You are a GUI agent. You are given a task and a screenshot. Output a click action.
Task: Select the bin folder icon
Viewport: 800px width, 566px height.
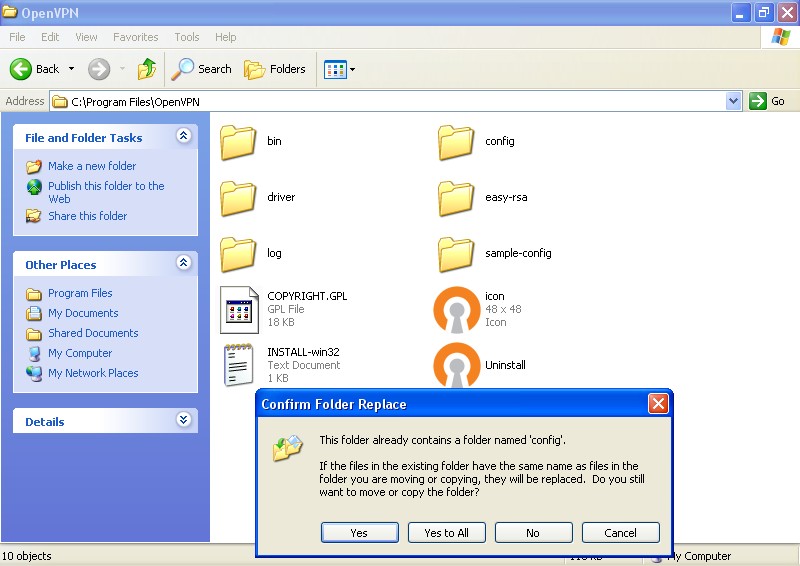click(238, 142)
